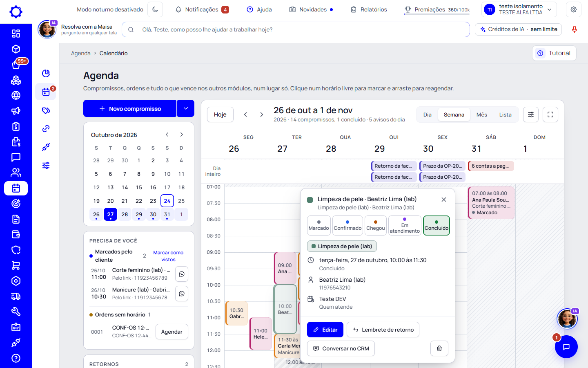The image size is (588, 368).
Task: Set appointment status to Confirmado
Action: coord(347,225)
